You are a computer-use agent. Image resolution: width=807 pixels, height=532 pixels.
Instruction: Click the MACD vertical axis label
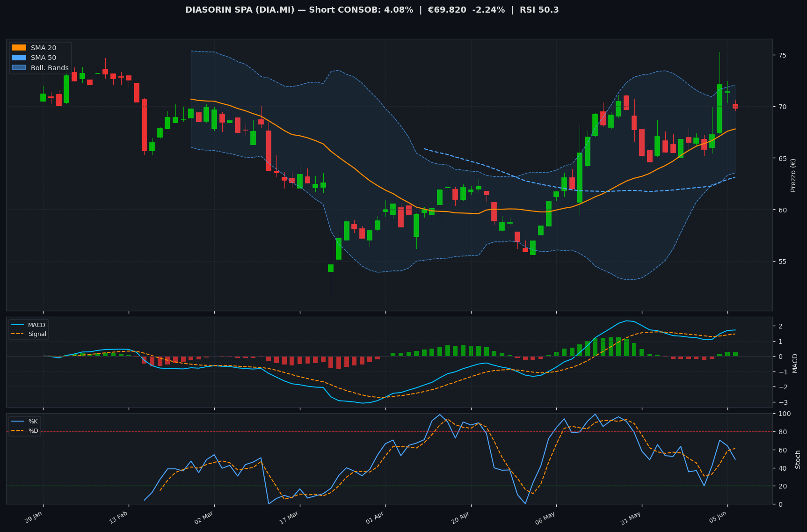tap(794, 363)
